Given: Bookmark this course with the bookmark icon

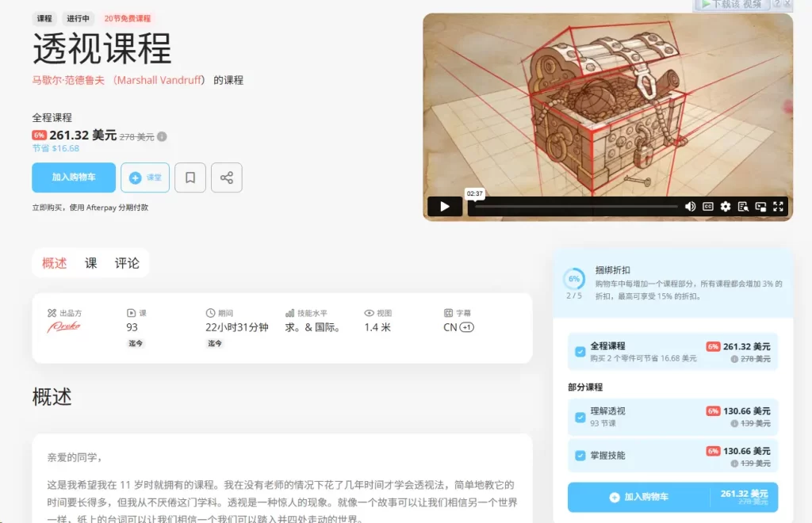Looking at the screenshot, I should pos(190,178).
